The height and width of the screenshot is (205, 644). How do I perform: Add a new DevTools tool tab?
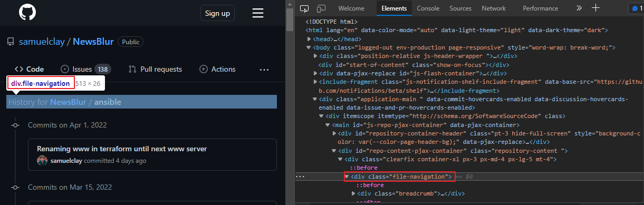[595, 8]
